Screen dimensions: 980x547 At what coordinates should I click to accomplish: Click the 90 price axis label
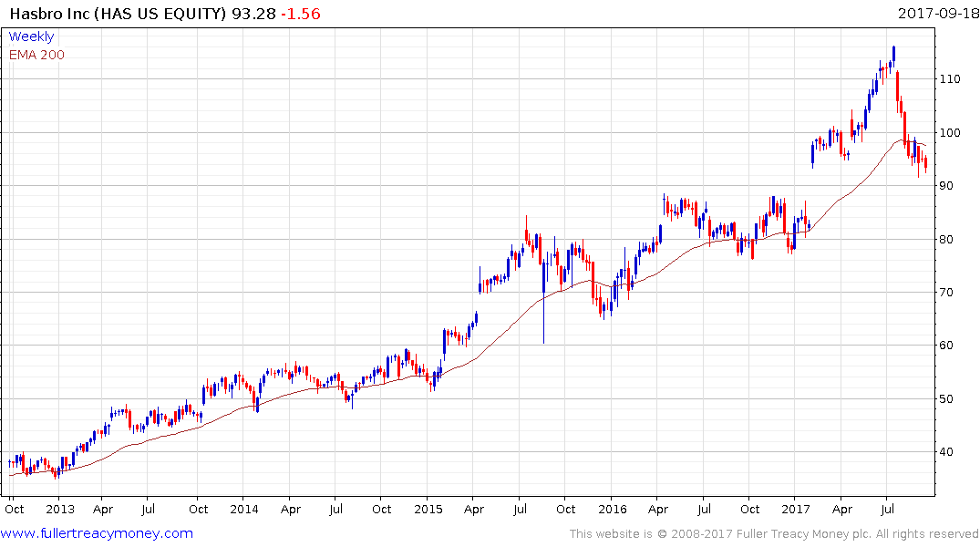point(946,186)
